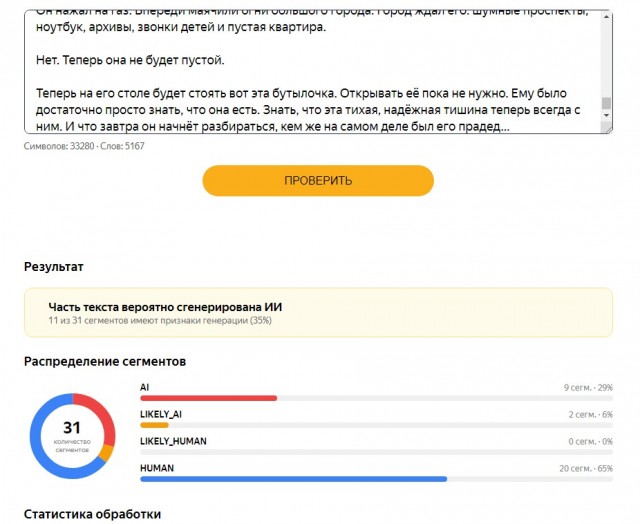Click the scrollbar down arrow in the text area
The height and width of the screenshot is (524, 640).
(607, 115)
